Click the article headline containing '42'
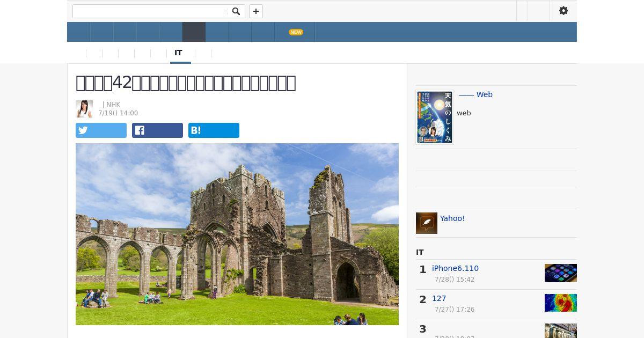This screenshot has height=338, width=644. coord(186,83)
